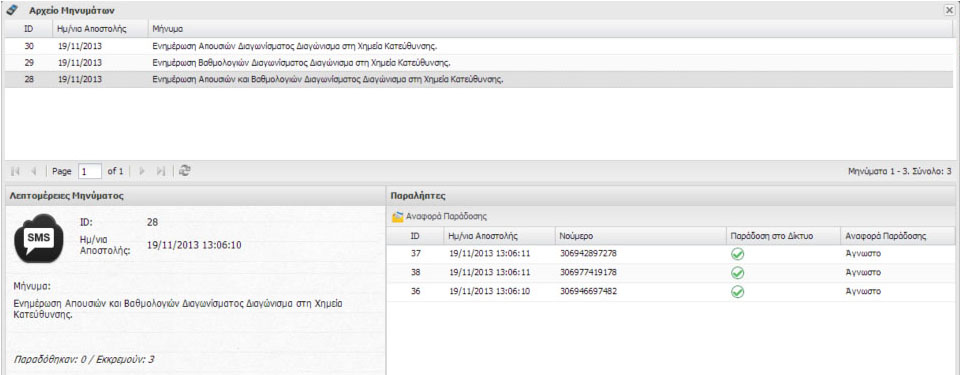Click the previous page pagination arrow
Image resolution: width=960 pixels, height=375 pixels.
(x=34, y=172)
